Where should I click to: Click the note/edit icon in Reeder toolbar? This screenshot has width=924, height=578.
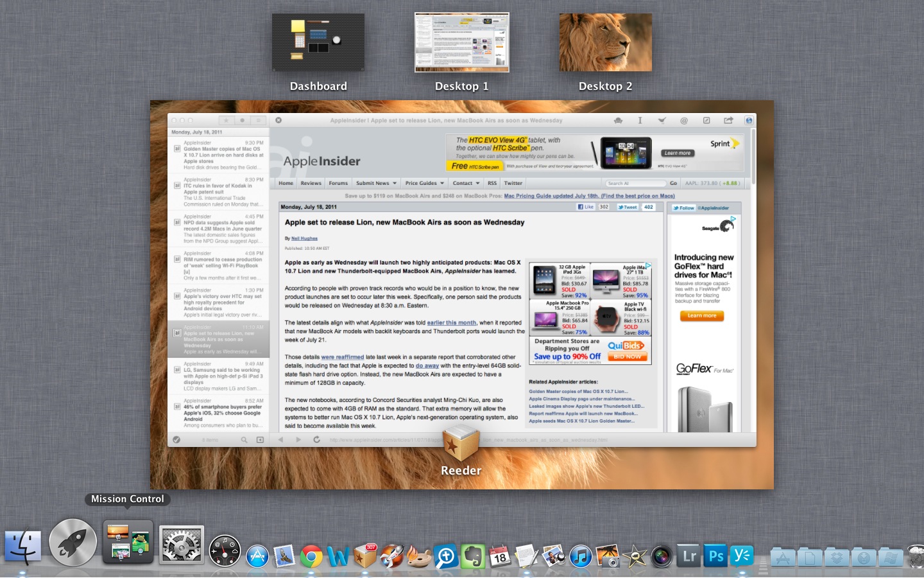tap(706, 120)
